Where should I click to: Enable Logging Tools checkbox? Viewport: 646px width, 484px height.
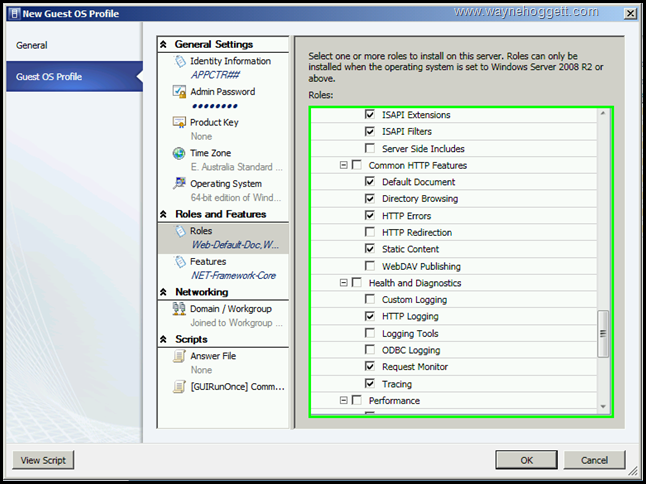[370, 333]
